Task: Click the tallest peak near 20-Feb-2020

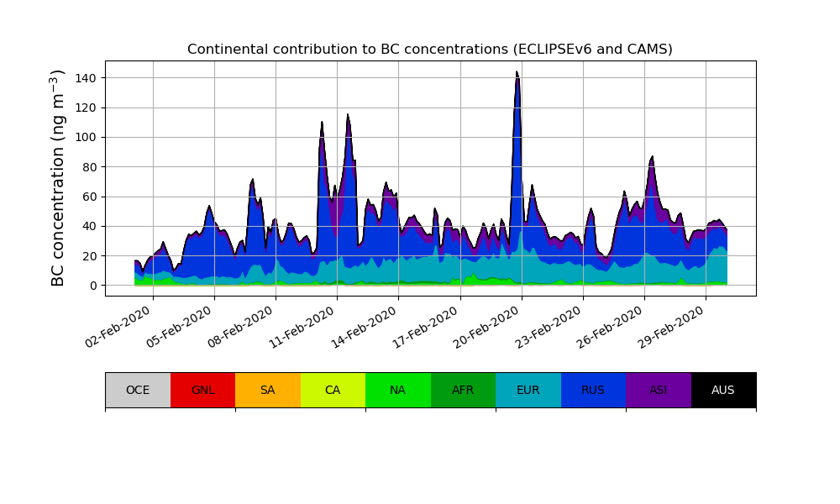Action: coord(517,76)
